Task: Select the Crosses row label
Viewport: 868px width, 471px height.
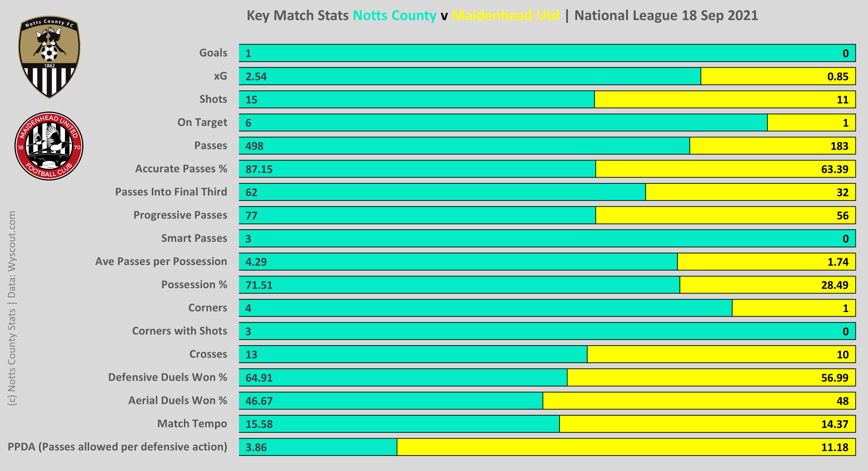Action: [208, 354]
